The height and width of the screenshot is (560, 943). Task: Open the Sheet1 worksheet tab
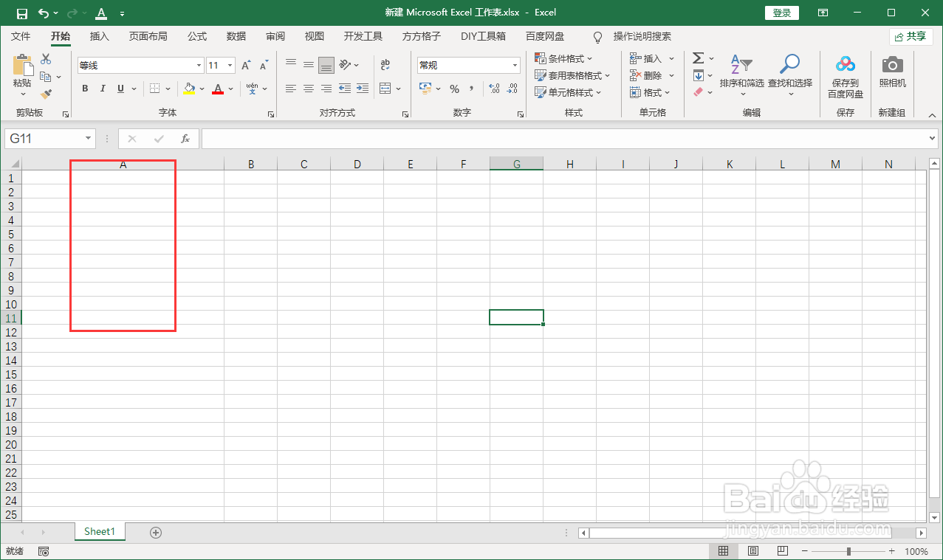pos(100,531)
